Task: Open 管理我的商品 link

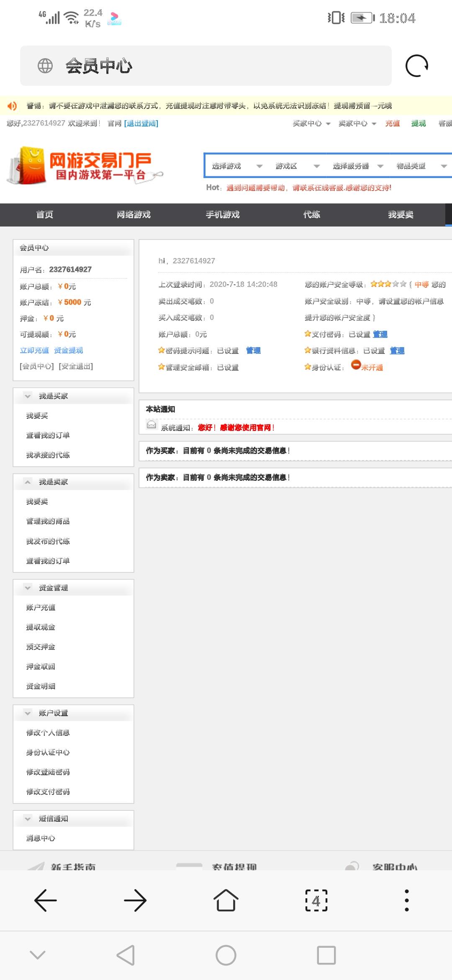Action: click(48, 521)
